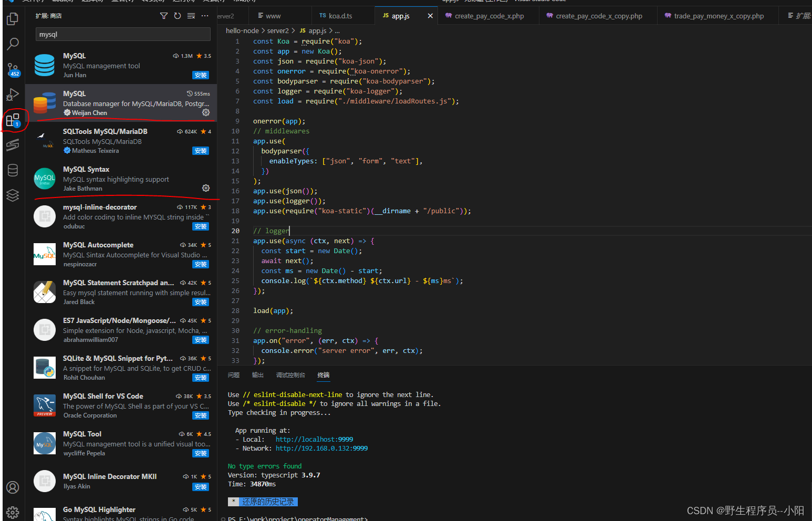Open the Manage gear in activity bar
Viewport: 812px width, 521px height.
coord(13,512)
